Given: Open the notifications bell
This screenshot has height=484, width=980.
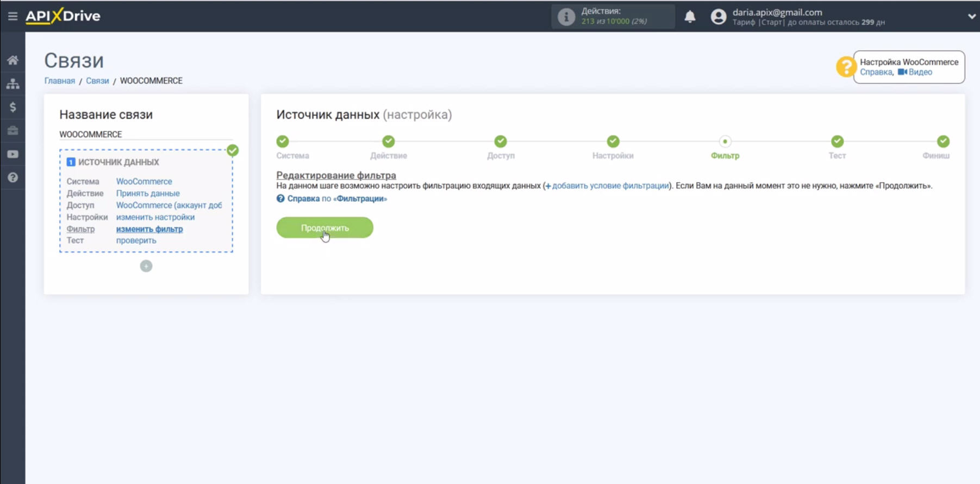Looking at the screenshot, I should [690, 16].
